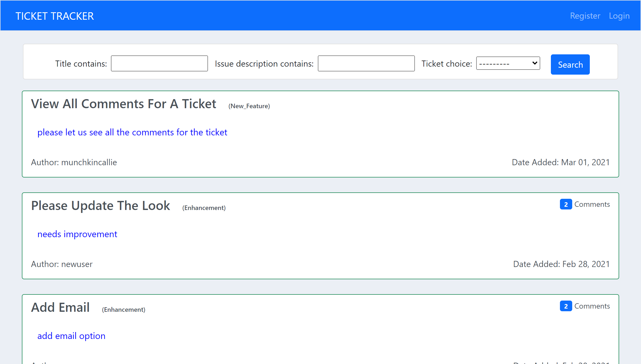Select Register from navigation menu
This screenshot has width=641, height=364.
click(x=584, y=15)
